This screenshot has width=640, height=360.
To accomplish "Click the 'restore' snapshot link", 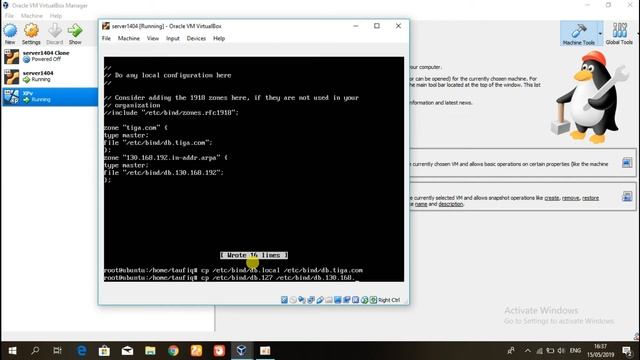I will [x=590, y=198].
